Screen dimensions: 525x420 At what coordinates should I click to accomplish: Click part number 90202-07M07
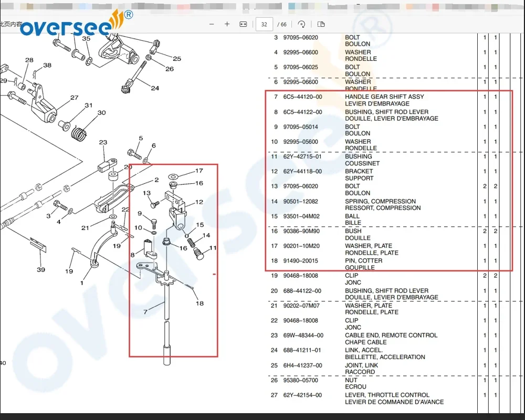[x=301, y=306]
